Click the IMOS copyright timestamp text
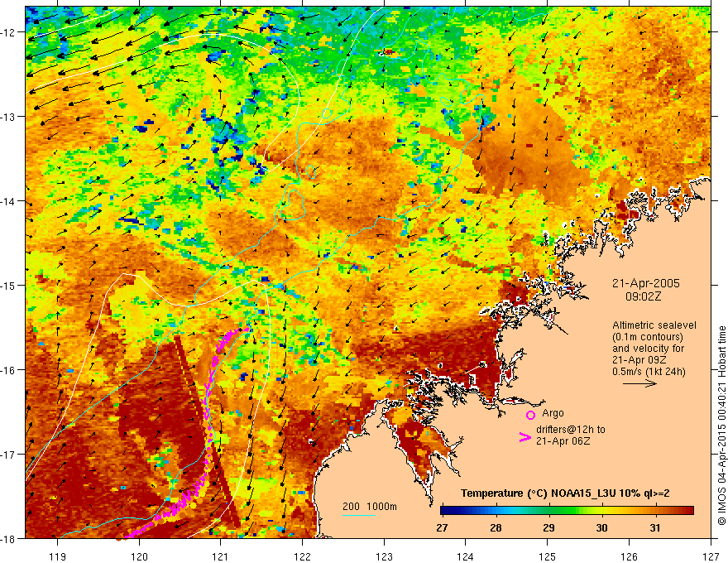Image resolution: width=728 pixels, height=563 pixels. (x=722, y=426)
